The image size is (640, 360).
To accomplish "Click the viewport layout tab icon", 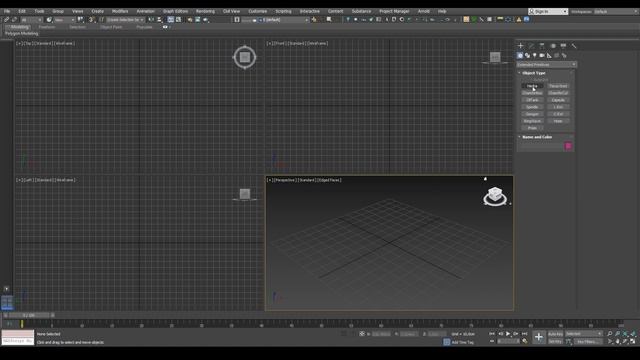I will (x=7, y=302).
